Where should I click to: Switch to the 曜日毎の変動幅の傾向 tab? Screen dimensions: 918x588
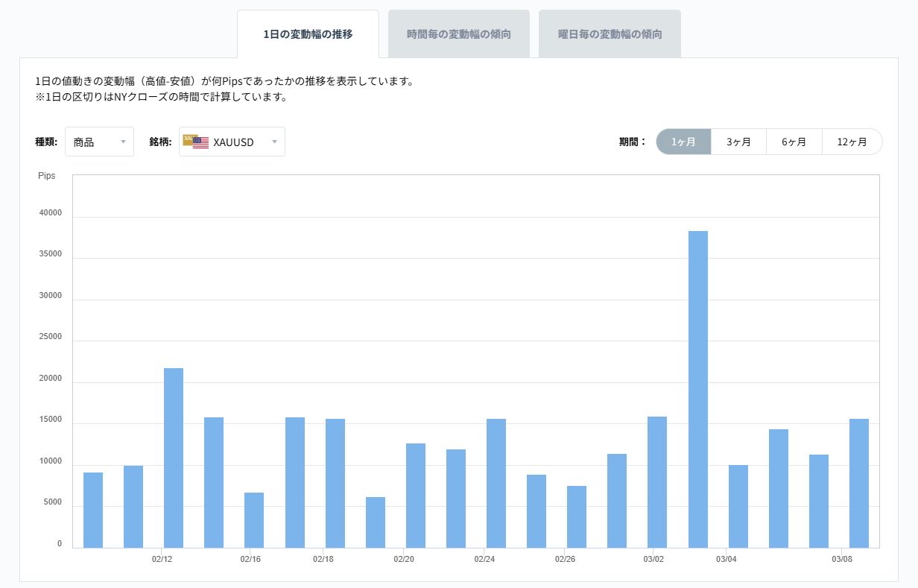point(610,33)
